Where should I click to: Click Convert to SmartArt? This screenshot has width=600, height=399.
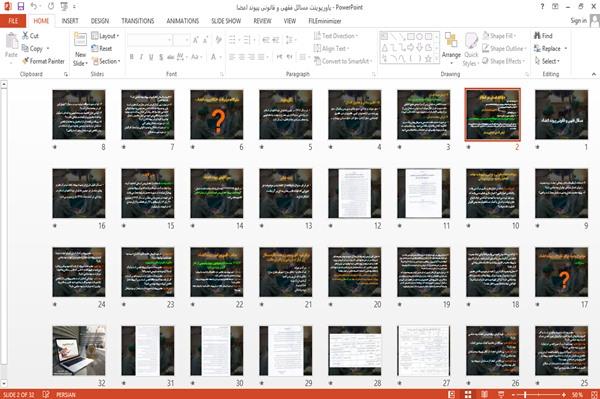coord(343,61)
